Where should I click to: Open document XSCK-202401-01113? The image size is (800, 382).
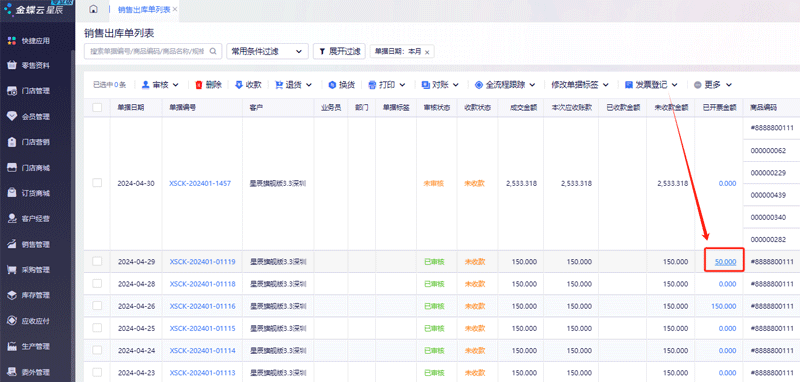click(x=202, y=372)
